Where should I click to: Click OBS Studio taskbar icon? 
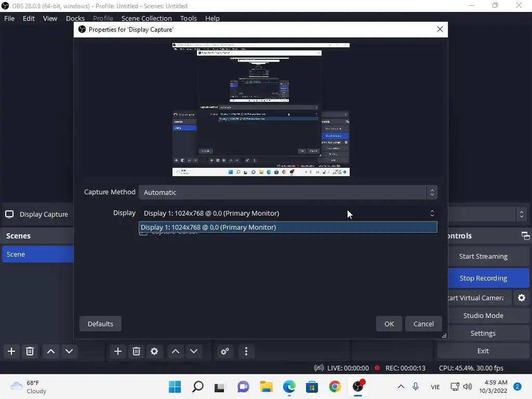pyautogui.click(x=358, y=387)
